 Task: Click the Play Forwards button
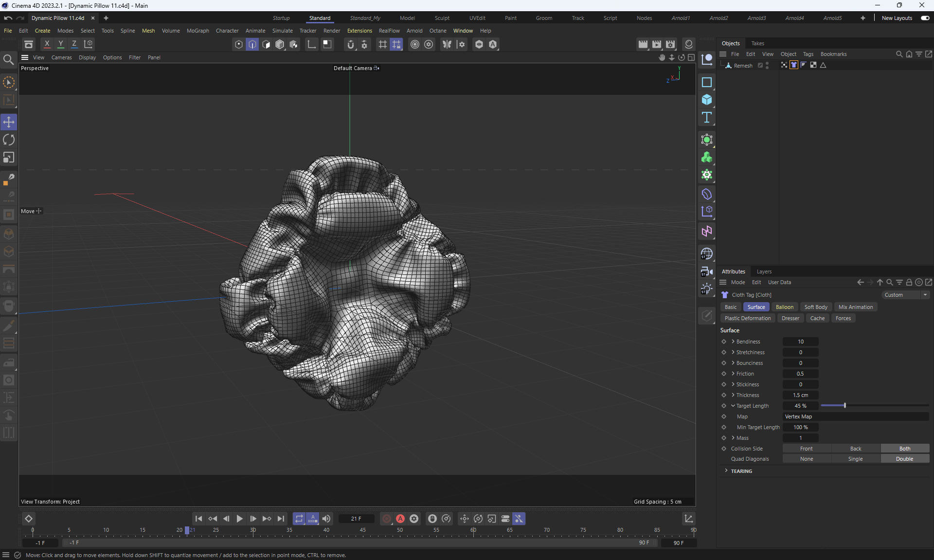(x=239, y=519)
